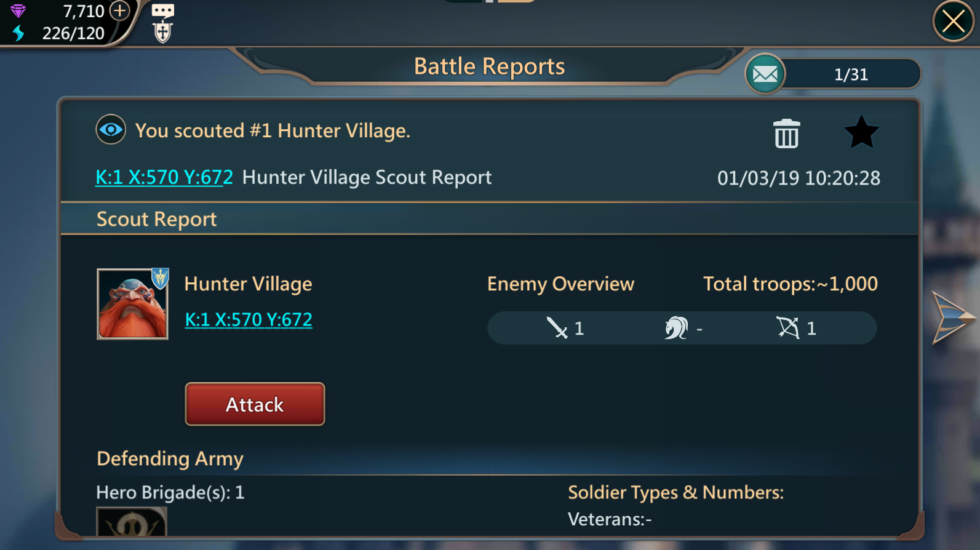This screenshot has width=980, height=550.
Task: Click the scout eye icon
Action: pyautogui.click(x=111, y=130)
